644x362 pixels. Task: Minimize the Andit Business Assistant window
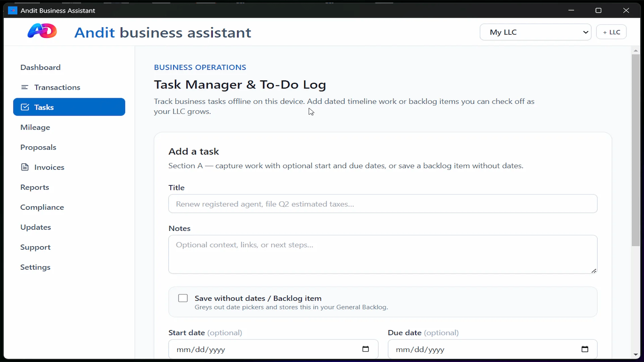click(x=571, y=10)
